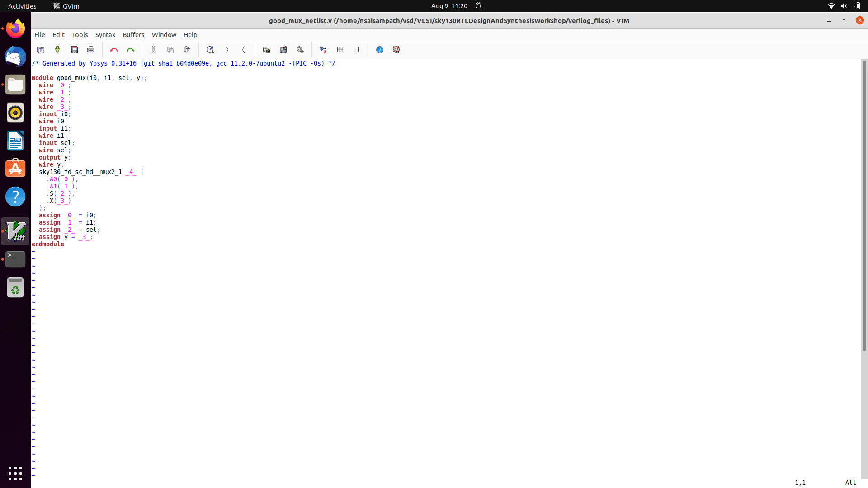The width and height of the screenshot is (868, 488).
Task: Open Find and Replace magnifier icon
Action: (x=210, y=50)
